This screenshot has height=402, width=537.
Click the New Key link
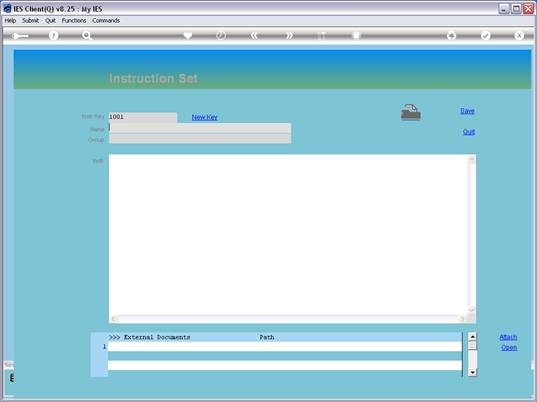(204, 117)
